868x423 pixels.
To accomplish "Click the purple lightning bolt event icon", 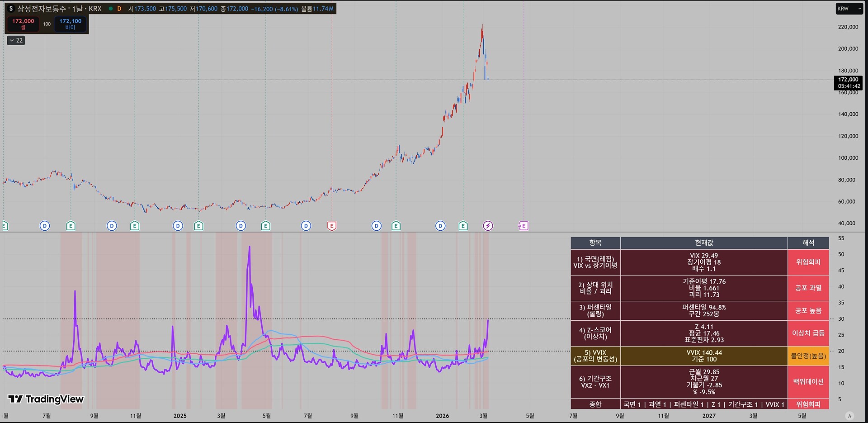I will (488, 226).
